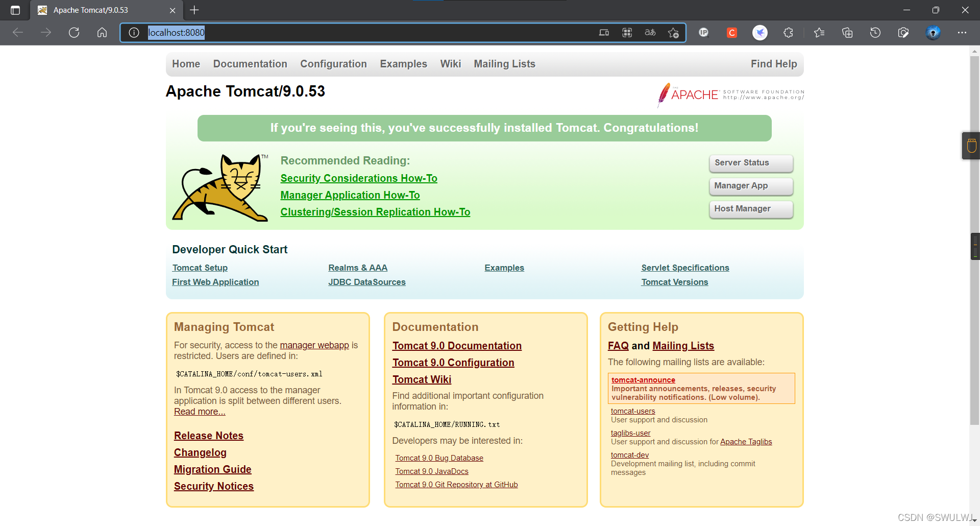Open the JDBC DataSources link

coord(367,282)
